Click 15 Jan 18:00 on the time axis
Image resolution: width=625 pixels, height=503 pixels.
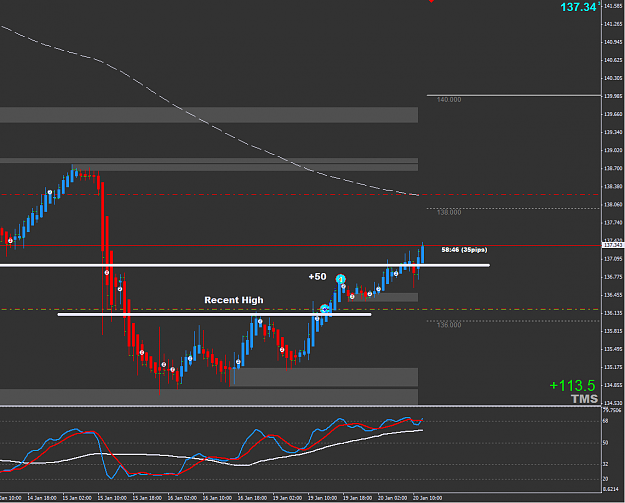(147, 498)
